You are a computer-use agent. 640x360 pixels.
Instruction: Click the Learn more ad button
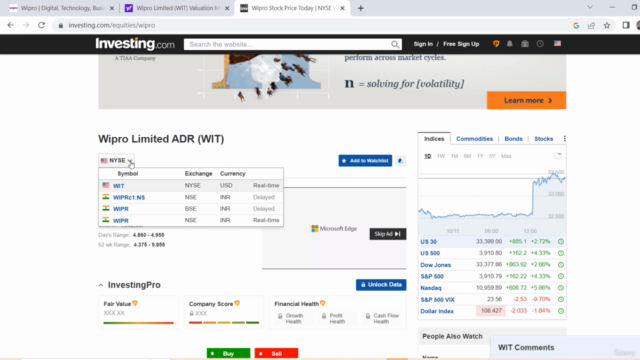(526, 100)
